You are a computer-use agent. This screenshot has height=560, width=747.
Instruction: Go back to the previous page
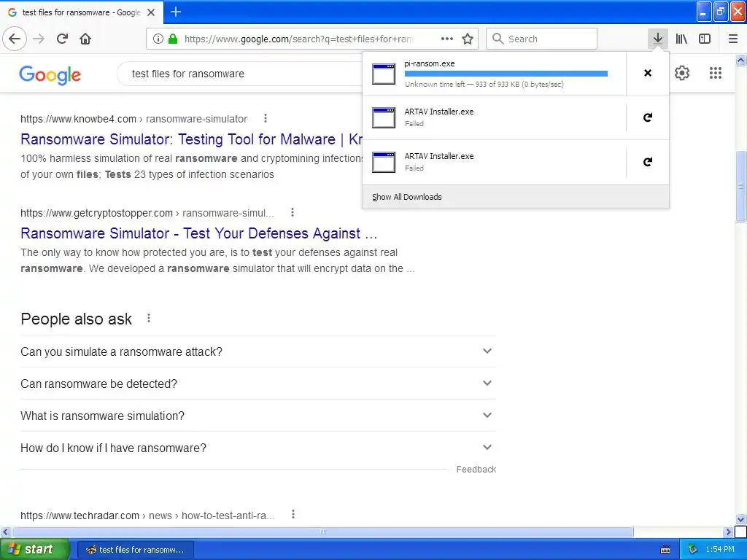pyautogui.click(x=15, y=39)
